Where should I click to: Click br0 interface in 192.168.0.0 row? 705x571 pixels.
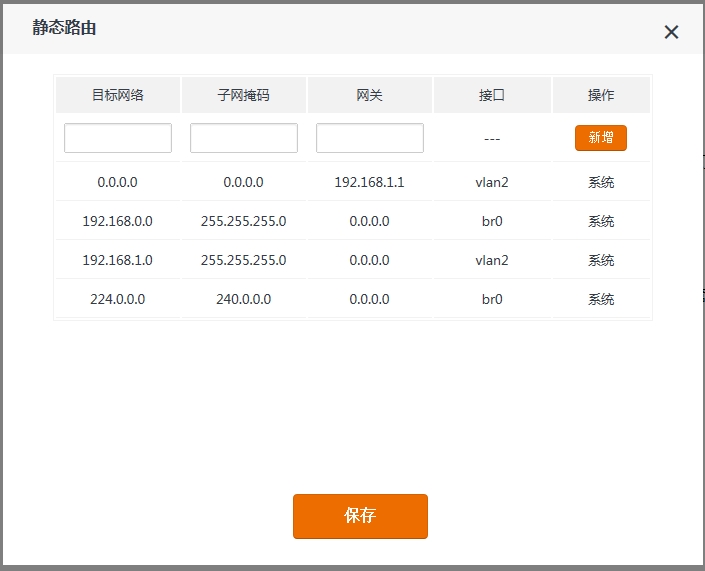point(492,221)
